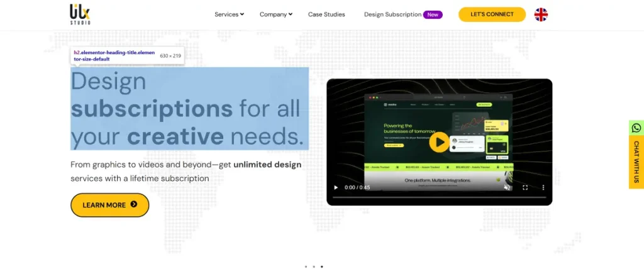The image size is (644, 269).
Task: Click the UIX Studio logo
Action: point(80,14)
